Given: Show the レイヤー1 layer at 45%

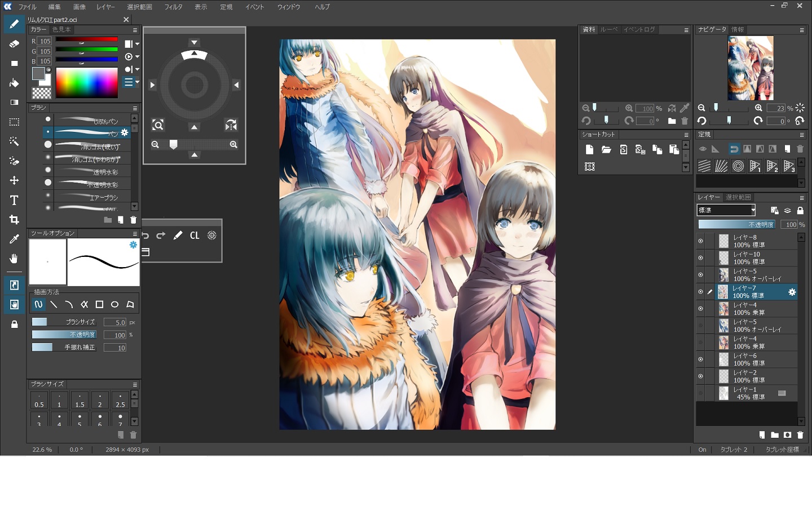Looking at the screenshot, I should [700, 393].
